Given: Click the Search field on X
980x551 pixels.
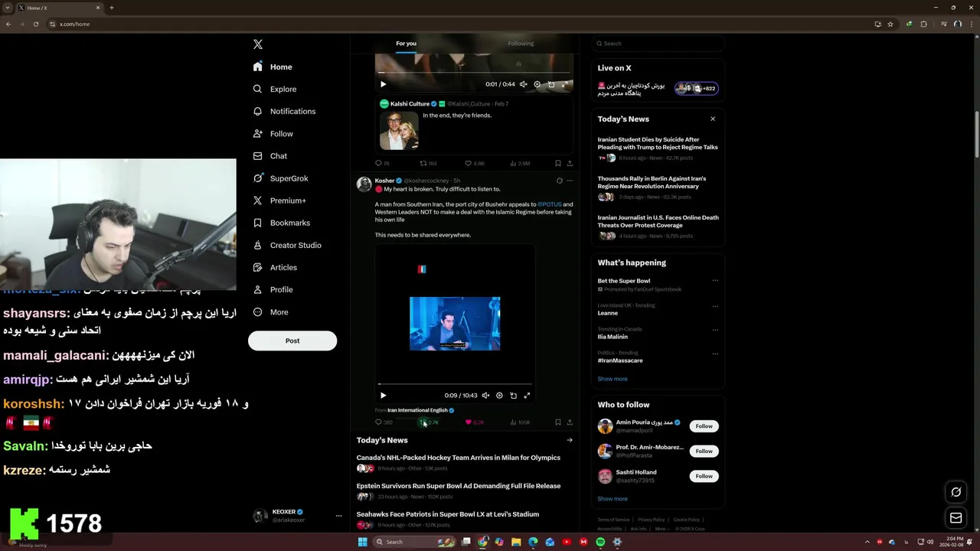Looking at the screenshot, I should pyautogui.click(x=657, y=44).
